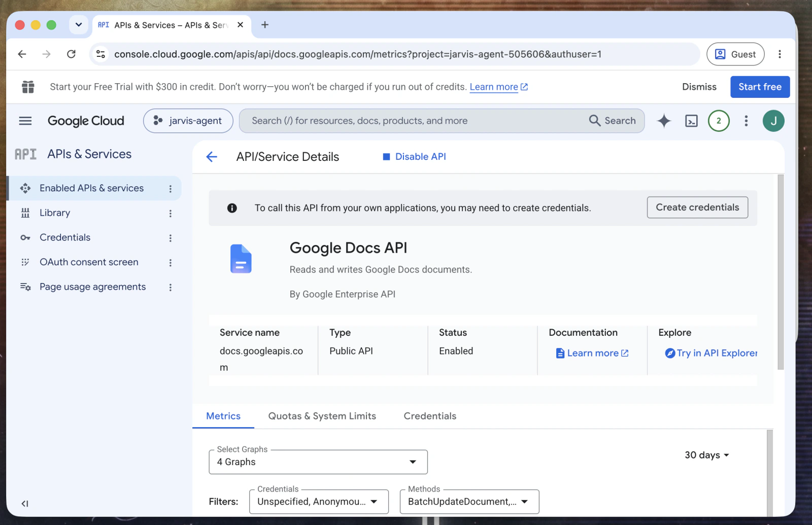Switch to the Credentials tab
The height and width of the screenshot is (525, 812).
430,416
